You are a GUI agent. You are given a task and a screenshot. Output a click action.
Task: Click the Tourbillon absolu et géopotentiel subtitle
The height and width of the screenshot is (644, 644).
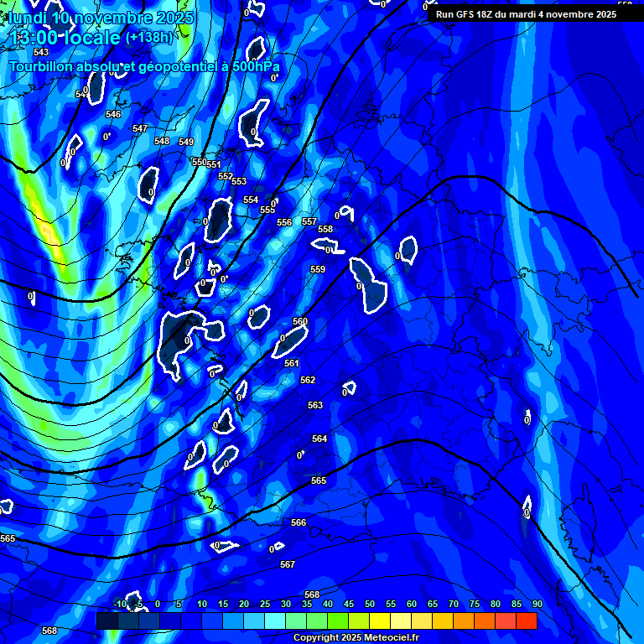[x=144, y=66]
